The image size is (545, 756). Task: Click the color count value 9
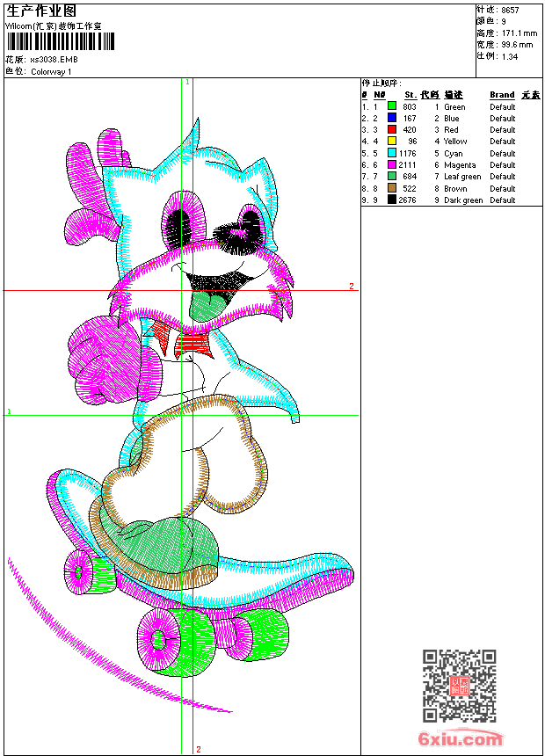[504, 22]
